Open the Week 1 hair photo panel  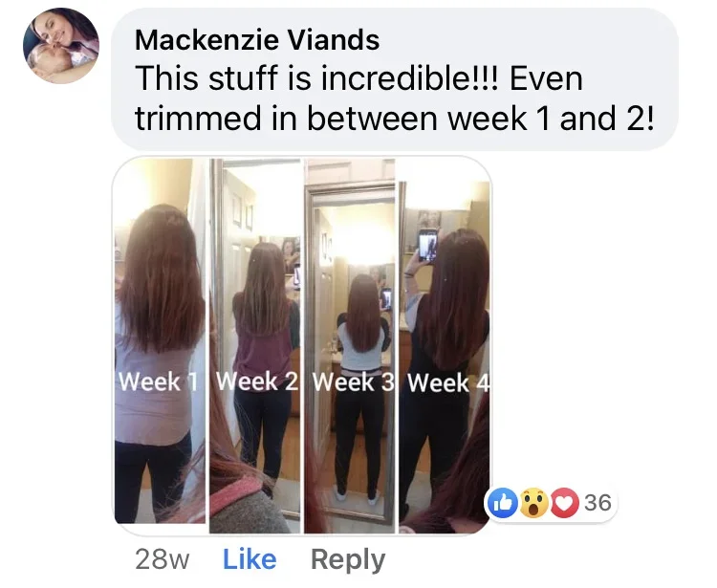pos(160,341)
